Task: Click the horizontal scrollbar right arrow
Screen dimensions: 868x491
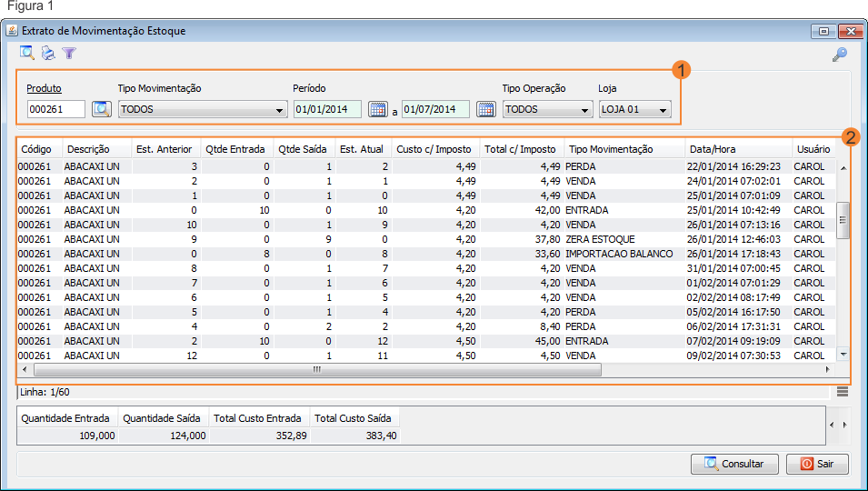Action: pyautogui.click(x=828, y=369)
